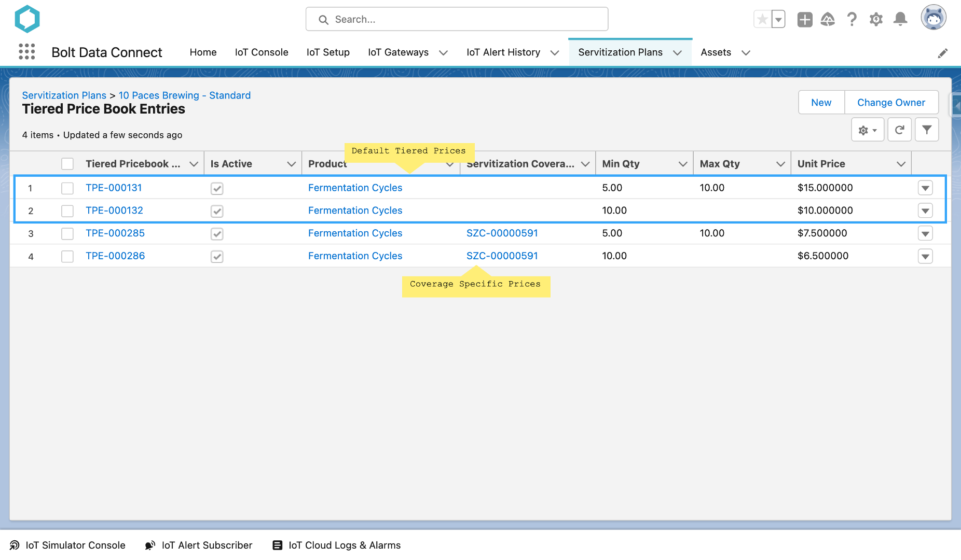Click the $7.500000 unit price cell

pos(822,233)
